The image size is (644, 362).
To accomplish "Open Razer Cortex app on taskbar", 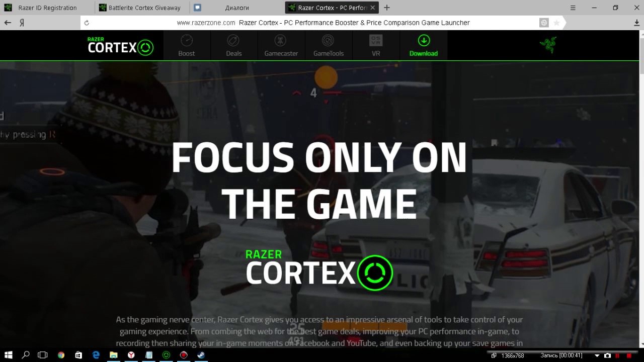I will (x=166, y=355).
